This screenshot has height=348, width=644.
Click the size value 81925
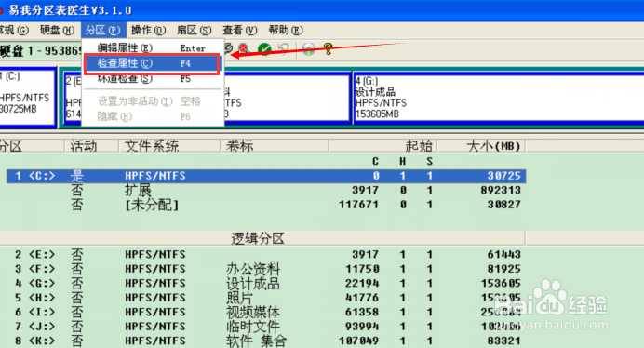click(x=504, y=269)
